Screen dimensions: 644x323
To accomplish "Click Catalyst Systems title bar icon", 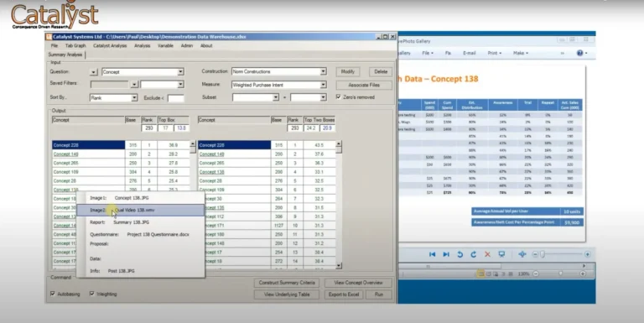I will (x=49, y=37).
